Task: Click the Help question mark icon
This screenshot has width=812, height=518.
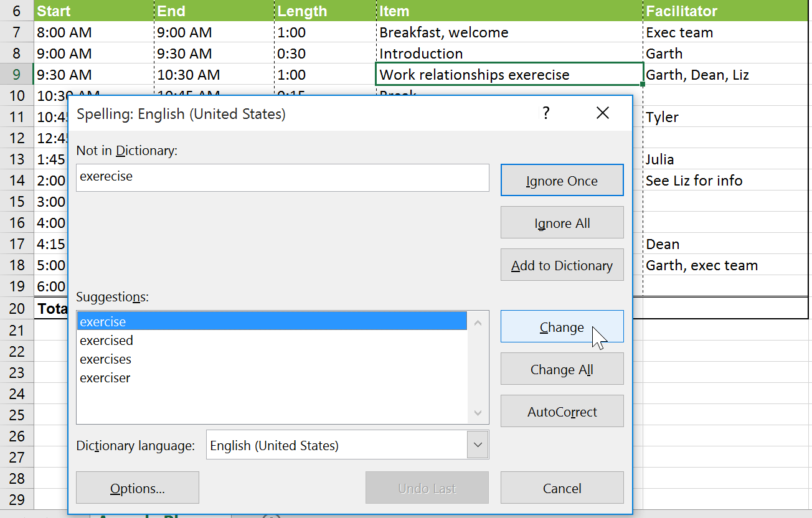Action: (x=546, y=113)
